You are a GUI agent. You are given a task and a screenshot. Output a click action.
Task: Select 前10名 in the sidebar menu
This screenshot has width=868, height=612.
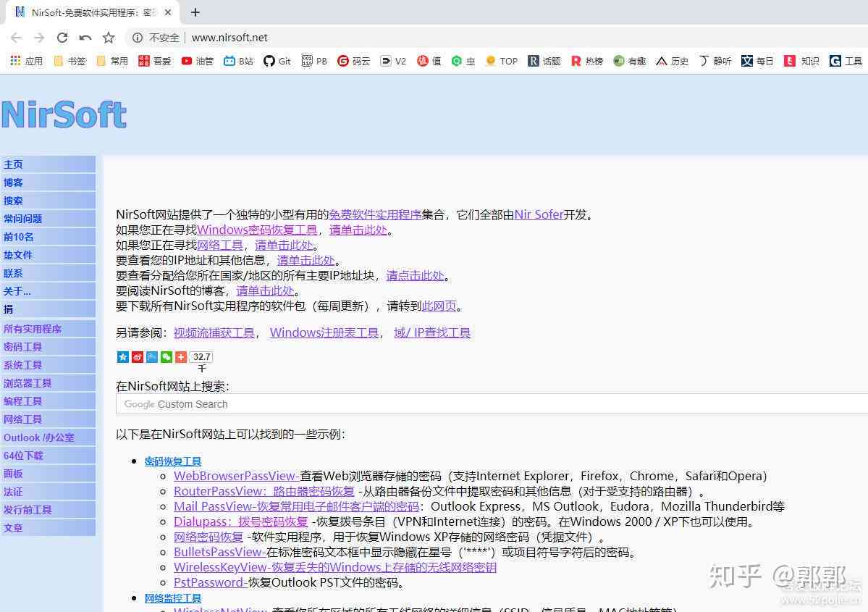48,237
